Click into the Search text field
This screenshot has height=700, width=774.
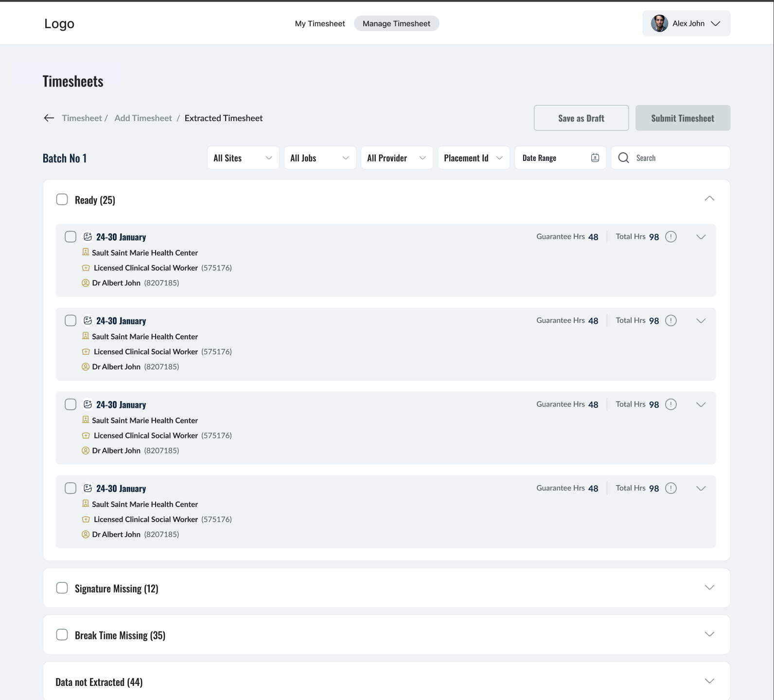click(x=680, y=158)
